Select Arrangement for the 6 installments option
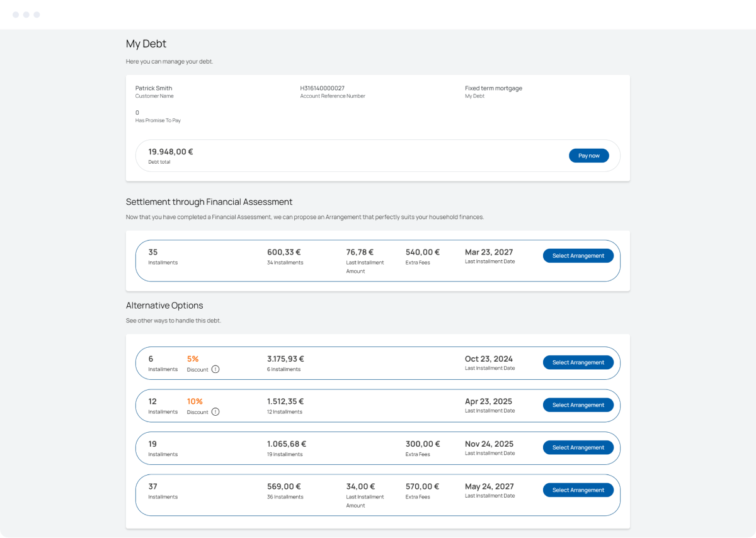This screenshot has width=756, height=538. (x=578, y=362)
